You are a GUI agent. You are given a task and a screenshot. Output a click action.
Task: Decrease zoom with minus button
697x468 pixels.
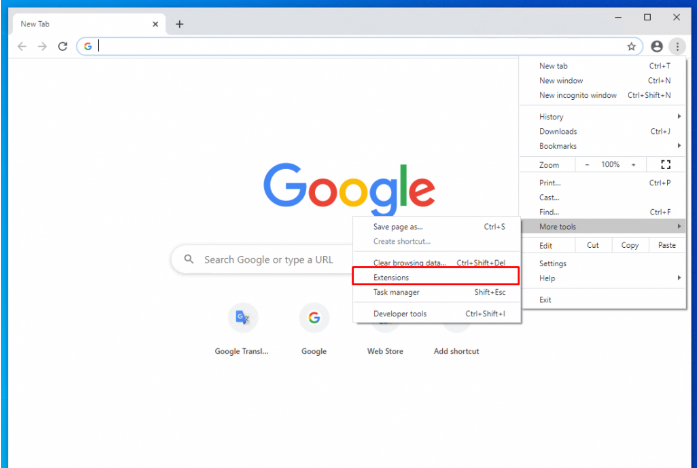pos(587,164)
